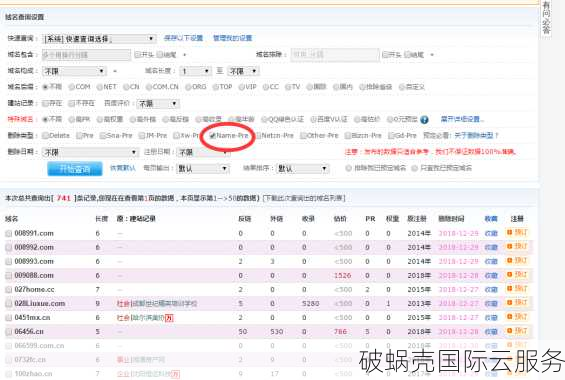This screenshot has width=565, height=380.
Task: Open the domain length minimum dropdown showing 1
Action: 195,71
